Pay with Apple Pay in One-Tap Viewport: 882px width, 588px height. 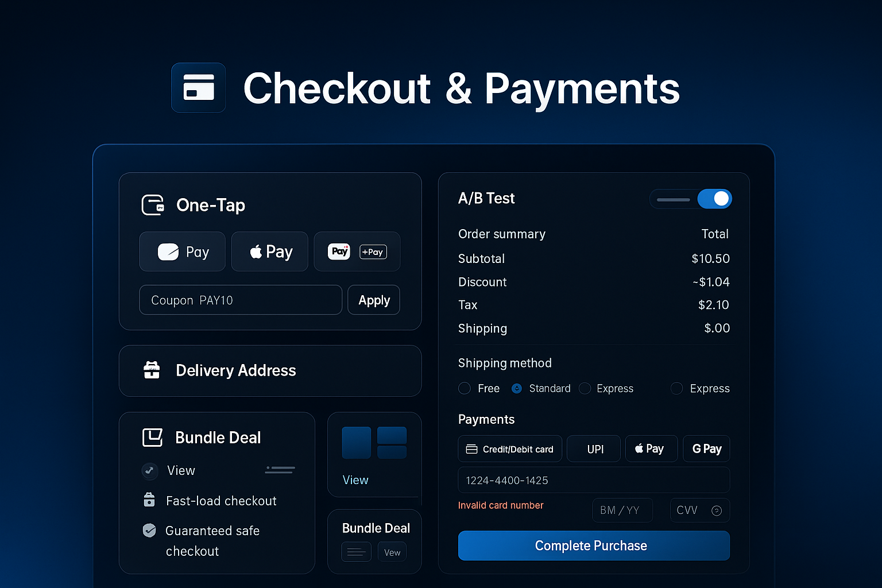[270, 252]
